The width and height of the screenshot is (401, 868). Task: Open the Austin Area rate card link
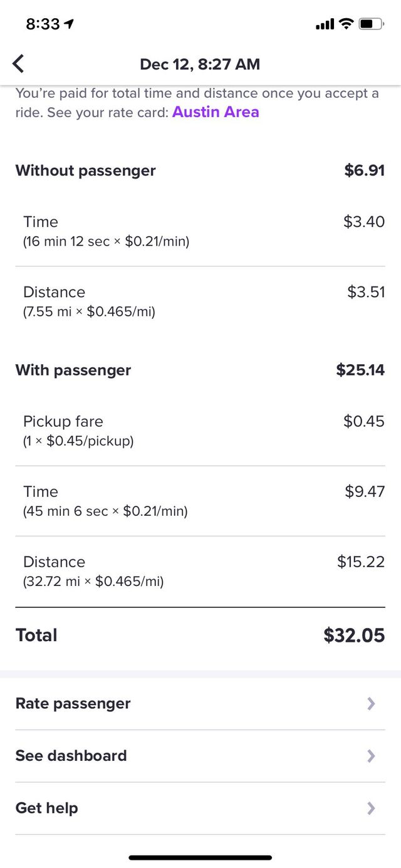(x=216, y=112)
